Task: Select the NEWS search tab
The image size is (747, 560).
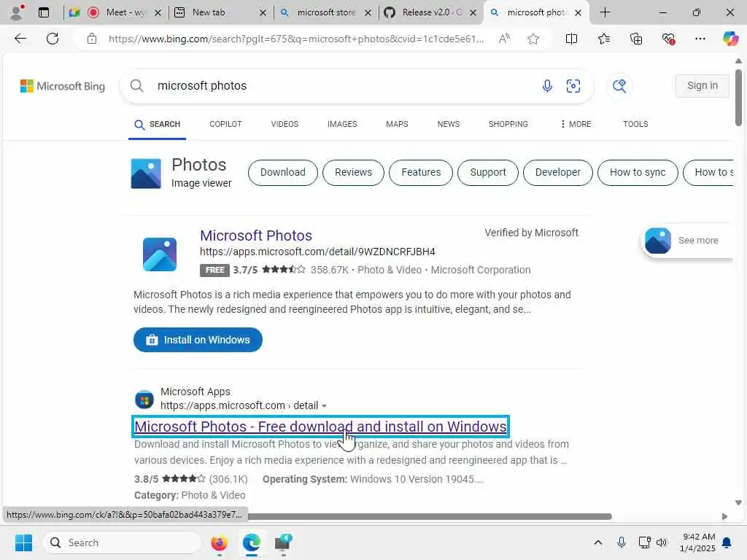Action: pyautogui.click(x=449, y=124)
